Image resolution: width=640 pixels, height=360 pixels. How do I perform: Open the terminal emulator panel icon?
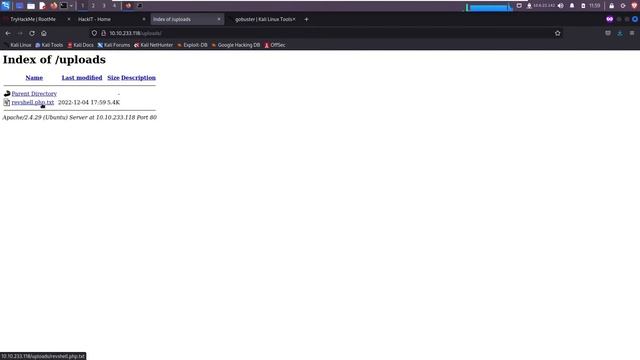(x=64, y=6)
